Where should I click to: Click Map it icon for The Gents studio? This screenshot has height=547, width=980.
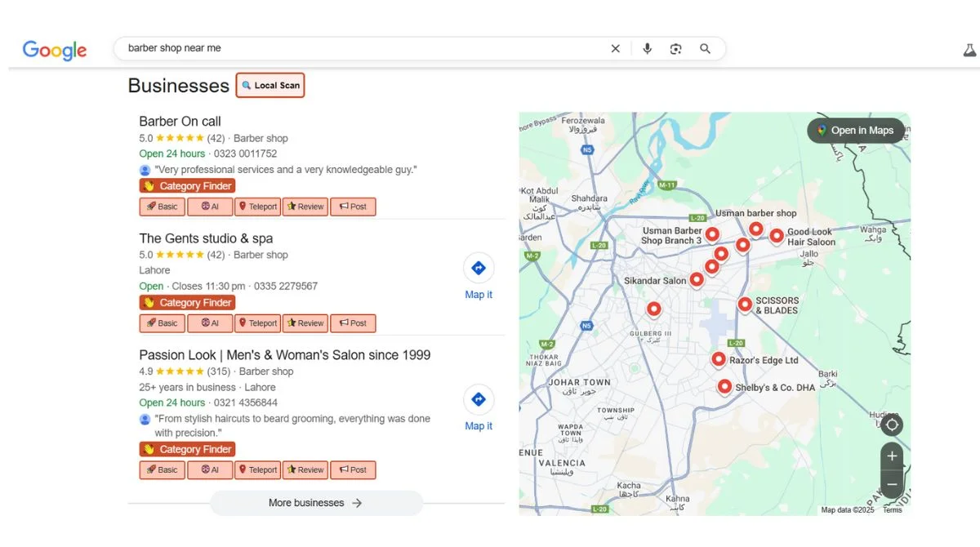click(479, 268)
